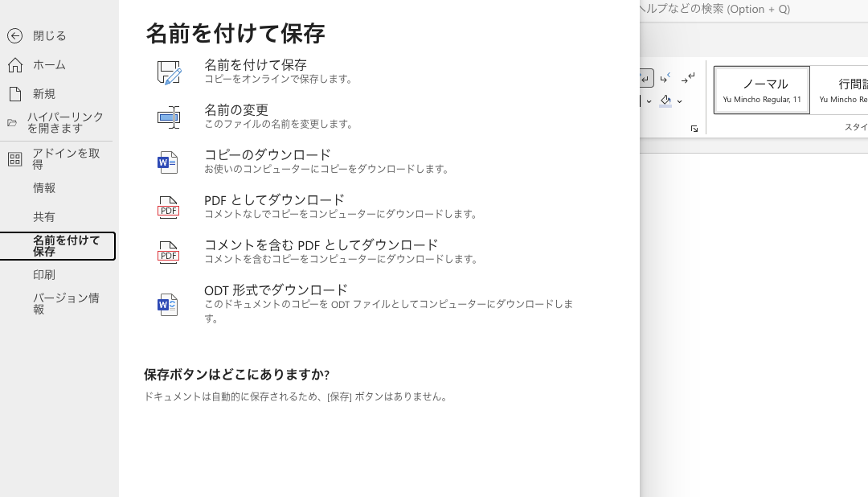
Task: View バージョン情報 in the sidebar
Action: (x=66, y=303)
